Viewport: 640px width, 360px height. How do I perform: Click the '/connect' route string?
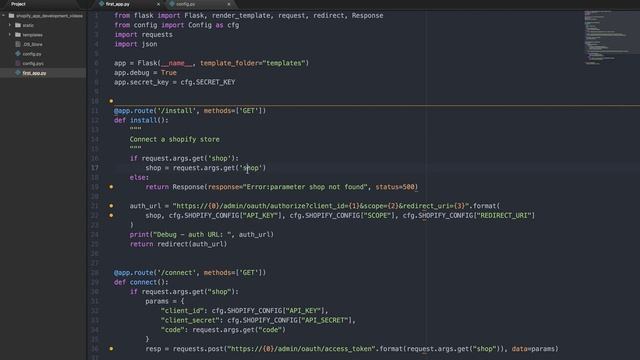177,273
